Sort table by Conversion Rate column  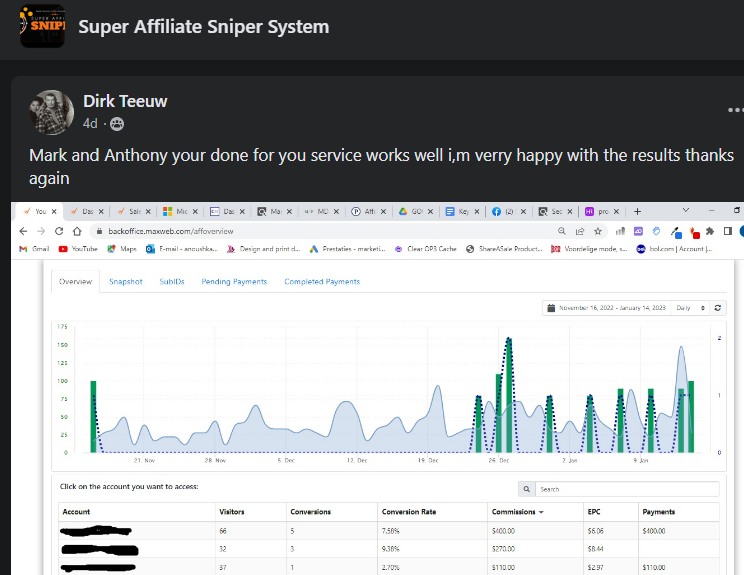[x=409, y=512]
